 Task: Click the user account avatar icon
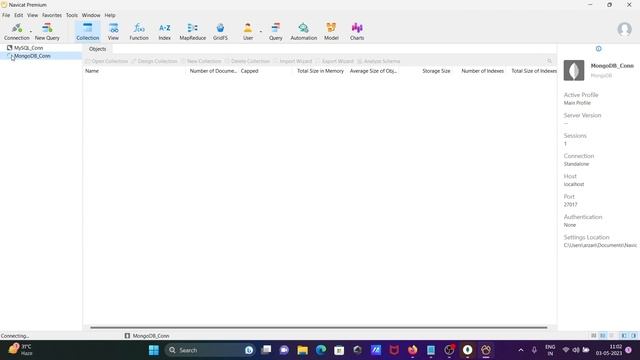pyautogui.click(x=624, y=29)
